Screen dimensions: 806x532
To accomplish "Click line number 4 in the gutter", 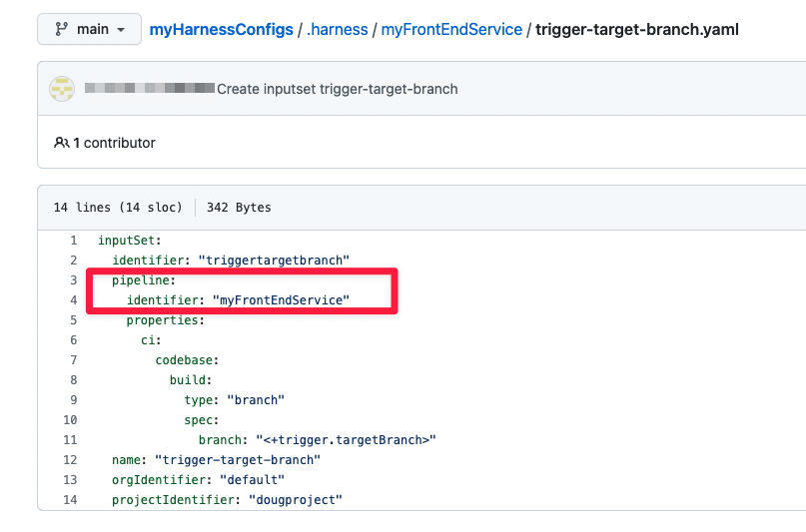I will [x=73, y=300].
